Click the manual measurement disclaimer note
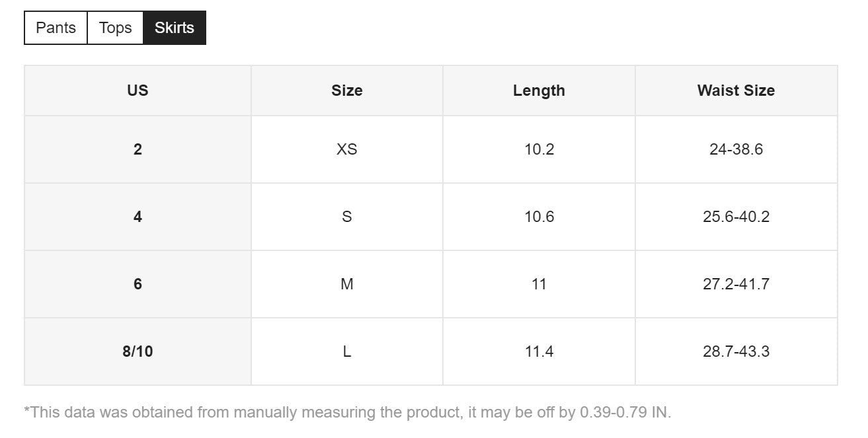This screenshot has height=438, width=868. click(348, 413)
